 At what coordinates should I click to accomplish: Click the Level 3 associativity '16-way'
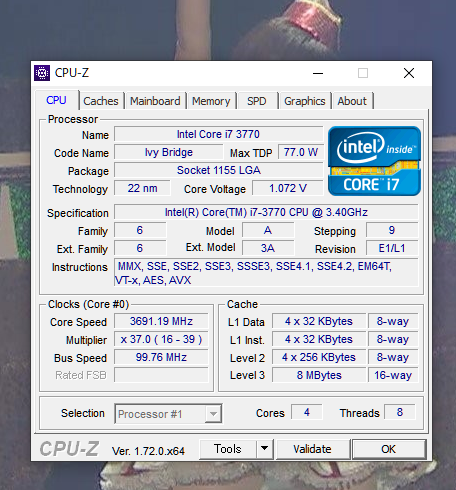click(x=393, y=375)
